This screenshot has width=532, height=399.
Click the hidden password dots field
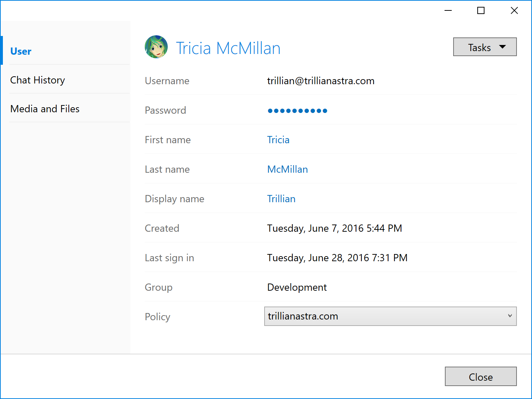(297, 110)
